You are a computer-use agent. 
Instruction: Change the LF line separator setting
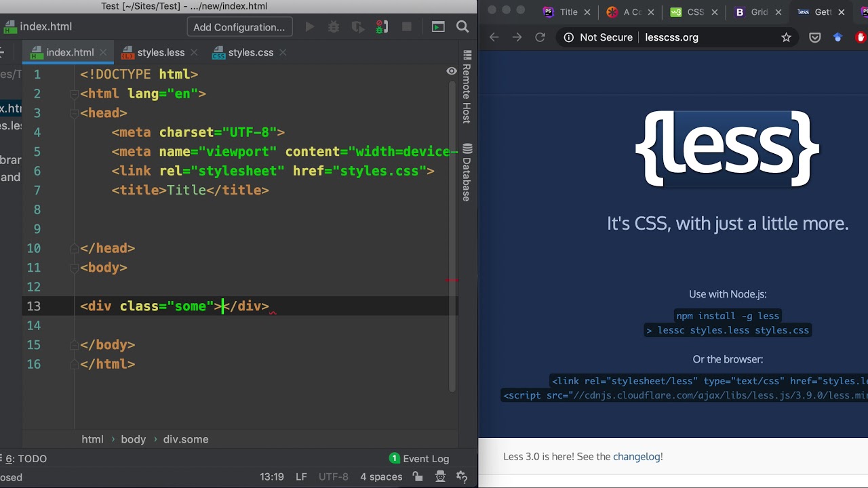pos(301,477)
